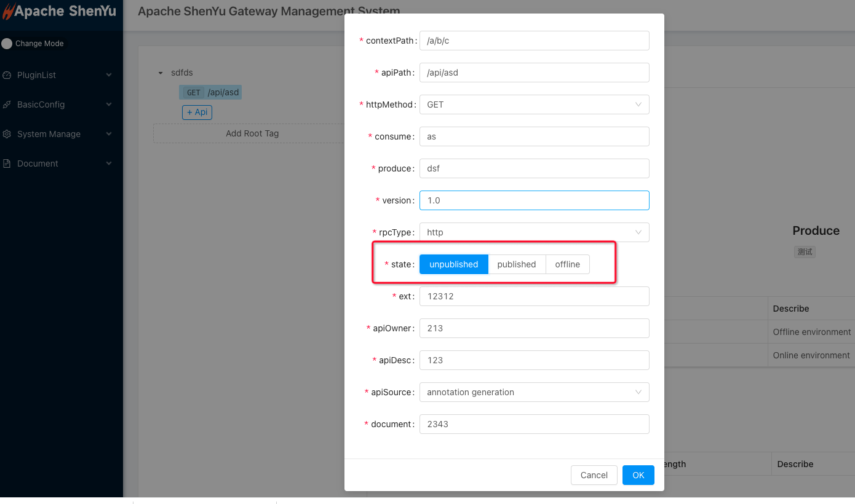Collapse the sdfds tree node

(x=160, y=72)
